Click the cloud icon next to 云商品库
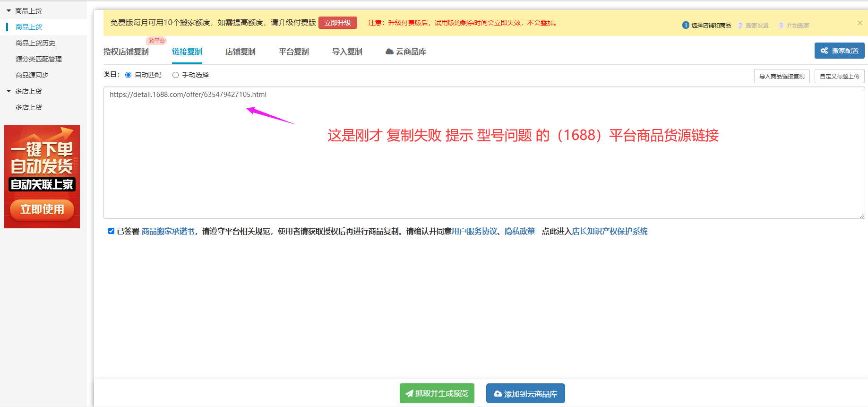The width and height of the screenshot is (868, 407). (389, 52)
